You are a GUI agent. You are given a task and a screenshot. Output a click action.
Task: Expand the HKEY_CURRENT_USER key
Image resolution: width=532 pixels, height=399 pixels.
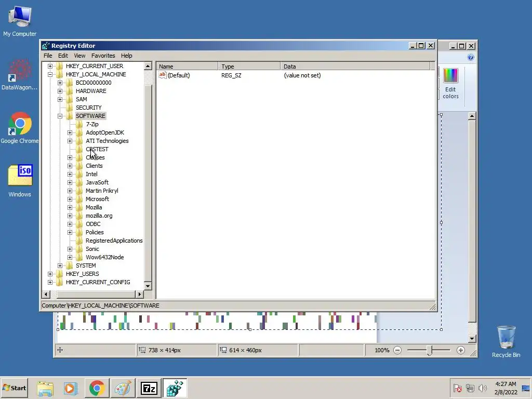coord(50,66)
